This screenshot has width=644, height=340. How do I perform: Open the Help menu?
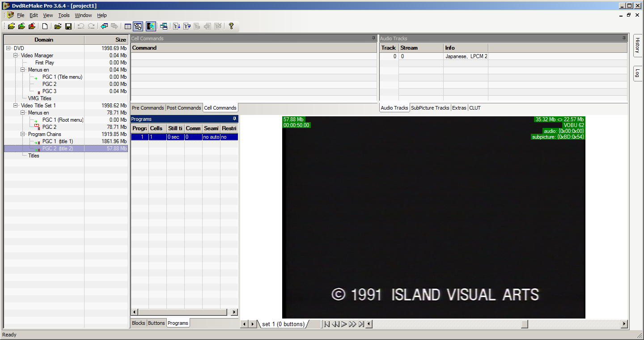pyautogui.click(x=102, y=15)
